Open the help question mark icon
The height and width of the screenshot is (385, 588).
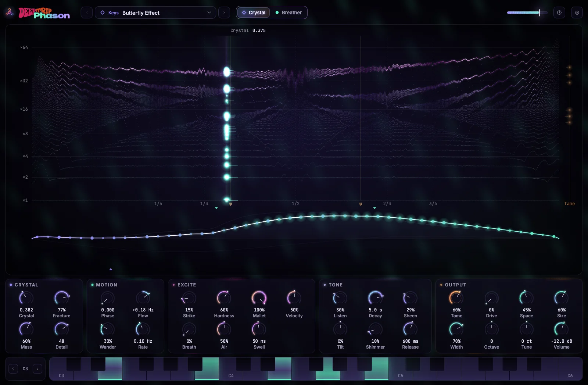click(559, 13)
